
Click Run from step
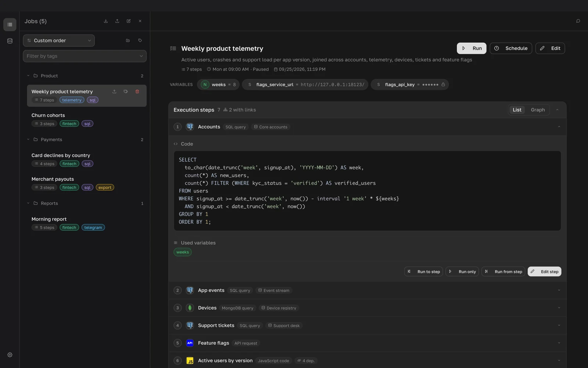click(503, 272)
